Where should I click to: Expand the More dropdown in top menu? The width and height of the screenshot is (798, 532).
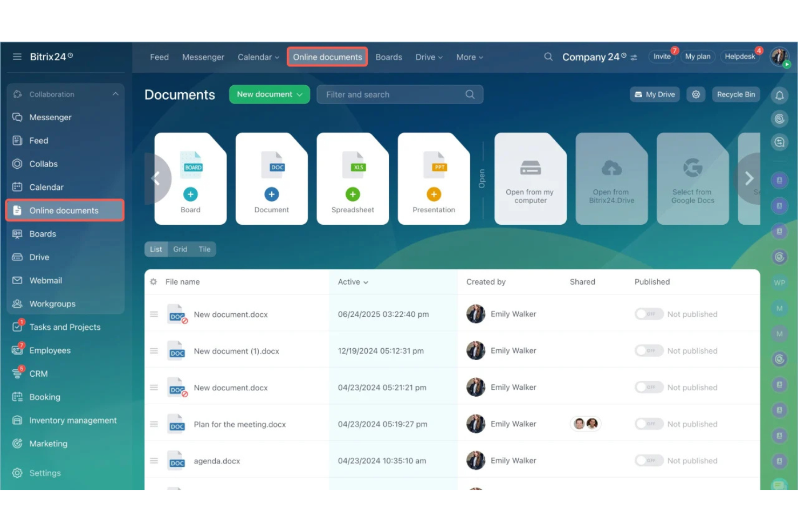(470, 57)
